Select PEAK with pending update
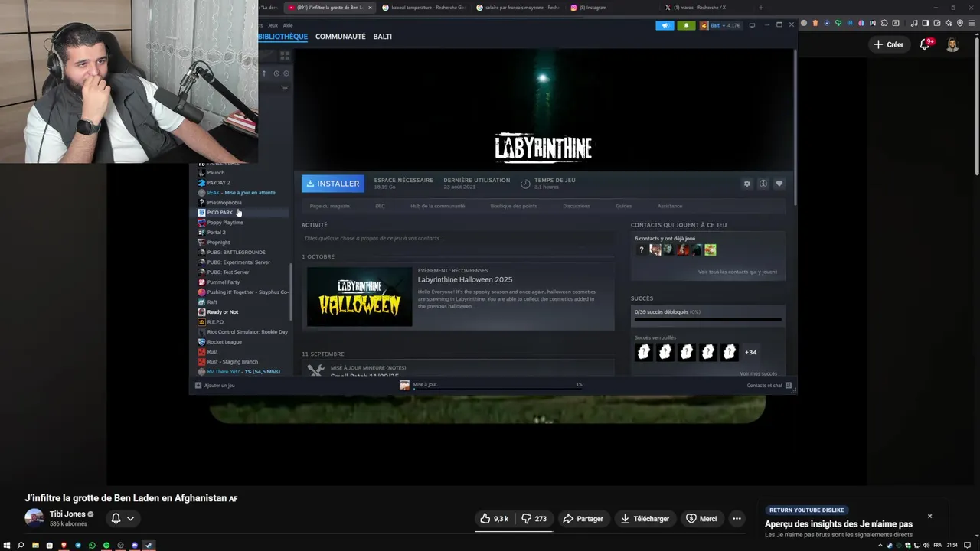Image resolution: width=980 pixels, height=551 pixels. coord(242,193)
